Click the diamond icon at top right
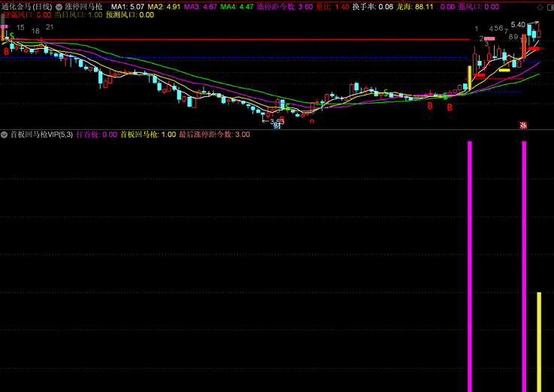 click(x=540, y=7)
